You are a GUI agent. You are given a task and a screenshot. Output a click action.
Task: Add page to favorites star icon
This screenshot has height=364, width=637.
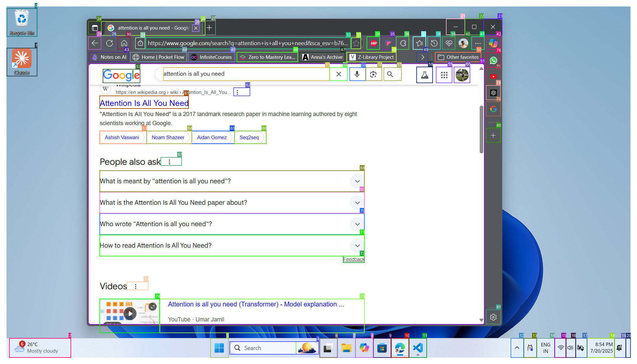pyautogui.click(x=356, y=43)
